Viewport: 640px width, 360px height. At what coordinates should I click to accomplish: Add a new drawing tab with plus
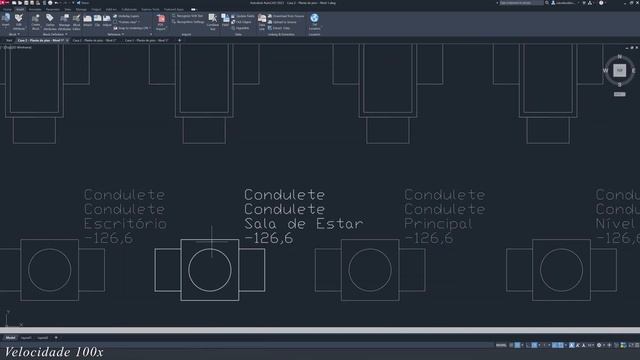179,40
